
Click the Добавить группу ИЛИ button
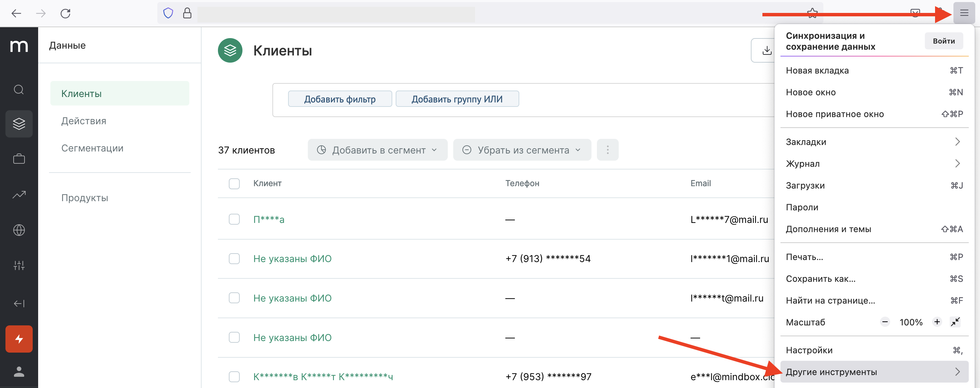pos(457,99)
